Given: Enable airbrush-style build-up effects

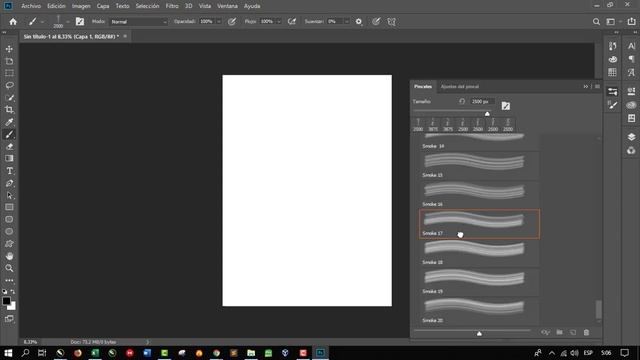Looking at the screenshot, I should [292, 22].
